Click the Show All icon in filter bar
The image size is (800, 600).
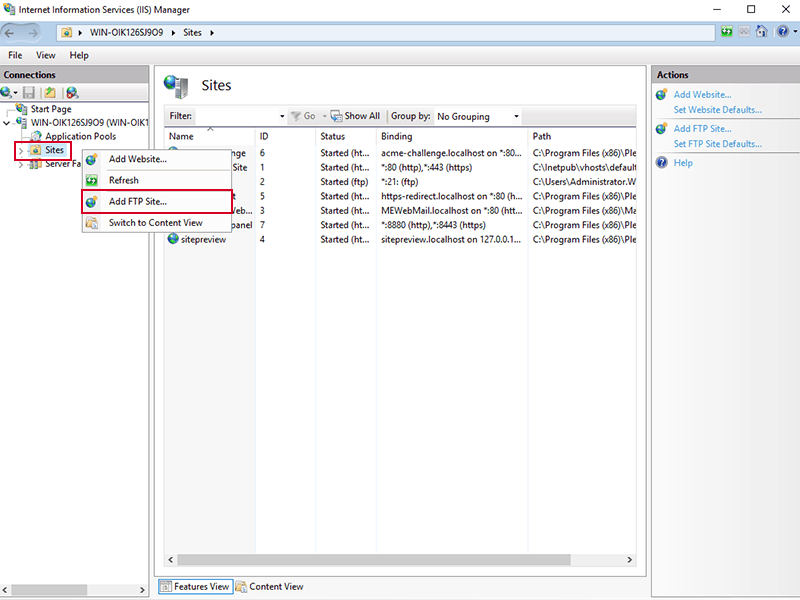(336, 116)
